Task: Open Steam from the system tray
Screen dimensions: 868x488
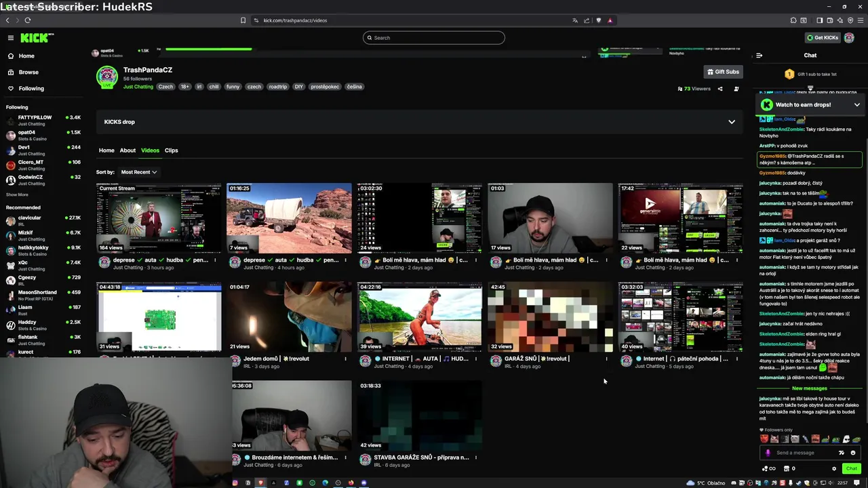Action: tap(799, 483)
